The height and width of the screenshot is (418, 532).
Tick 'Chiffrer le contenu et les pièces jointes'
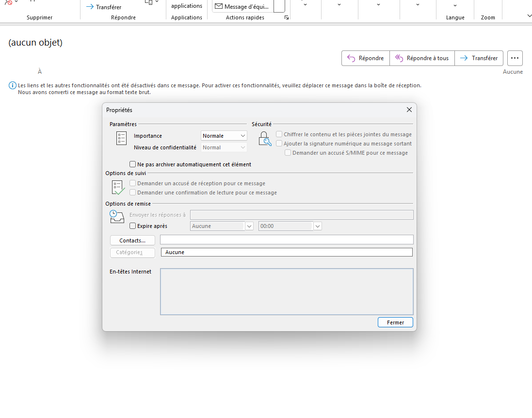[279, 134]
